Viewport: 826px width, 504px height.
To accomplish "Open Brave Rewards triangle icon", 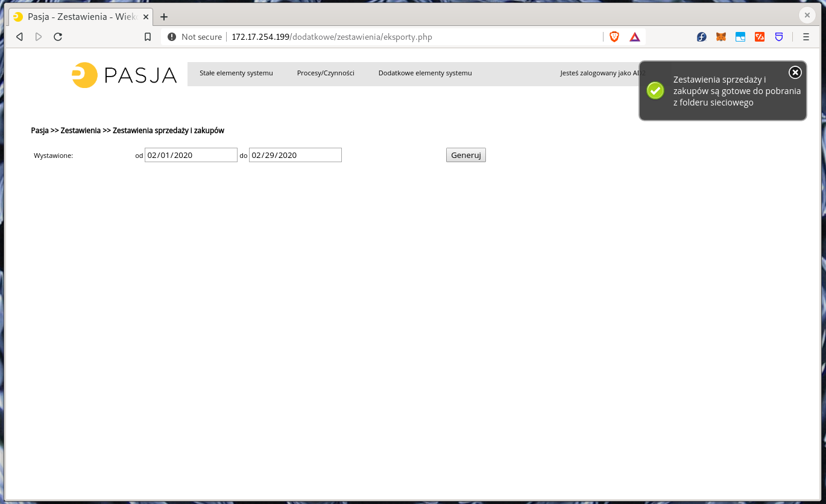I will tap(635, 37).
